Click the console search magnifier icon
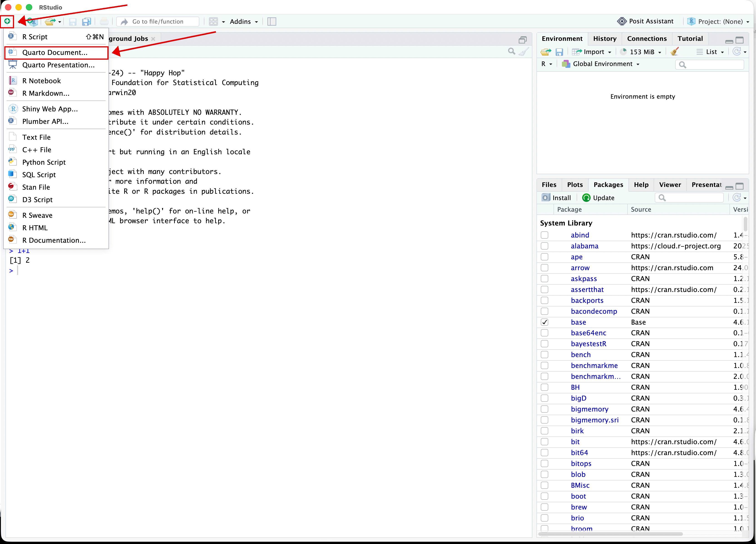756x544 pixels. pos(511,51)
